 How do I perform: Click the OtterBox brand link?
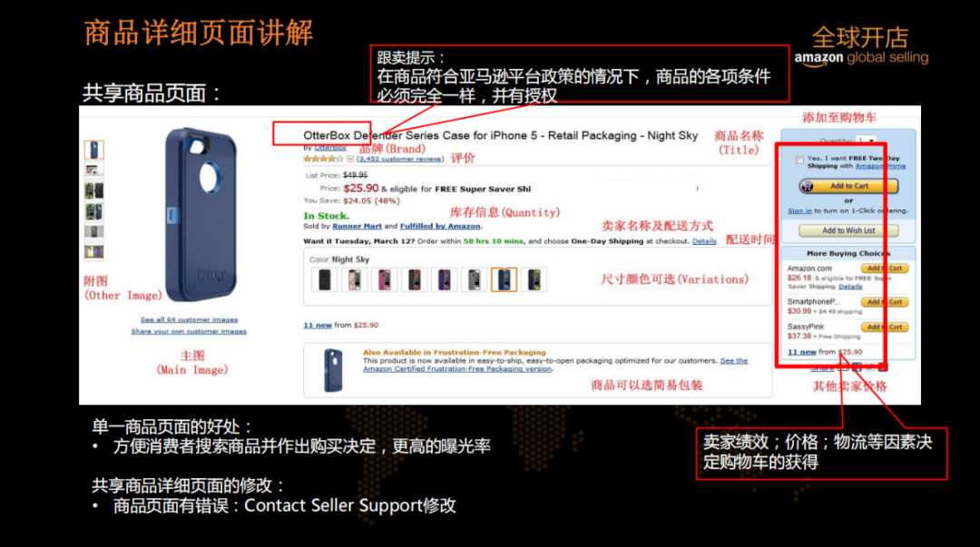(x=330, y=148)
